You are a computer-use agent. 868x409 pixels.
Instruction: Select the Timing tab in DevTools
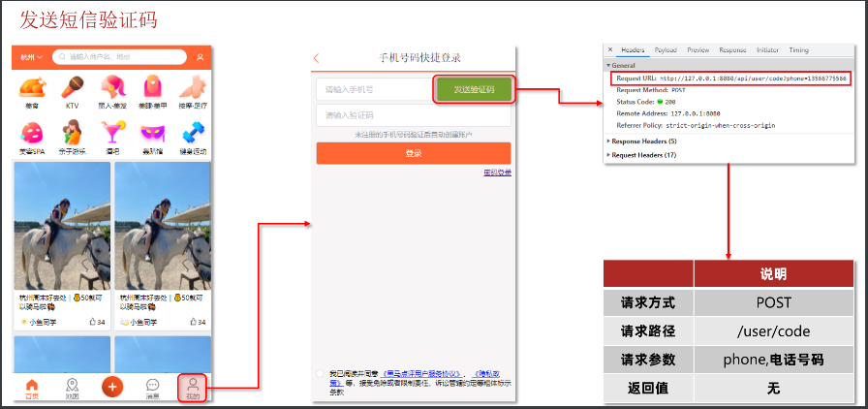click(x=798, y=49)
